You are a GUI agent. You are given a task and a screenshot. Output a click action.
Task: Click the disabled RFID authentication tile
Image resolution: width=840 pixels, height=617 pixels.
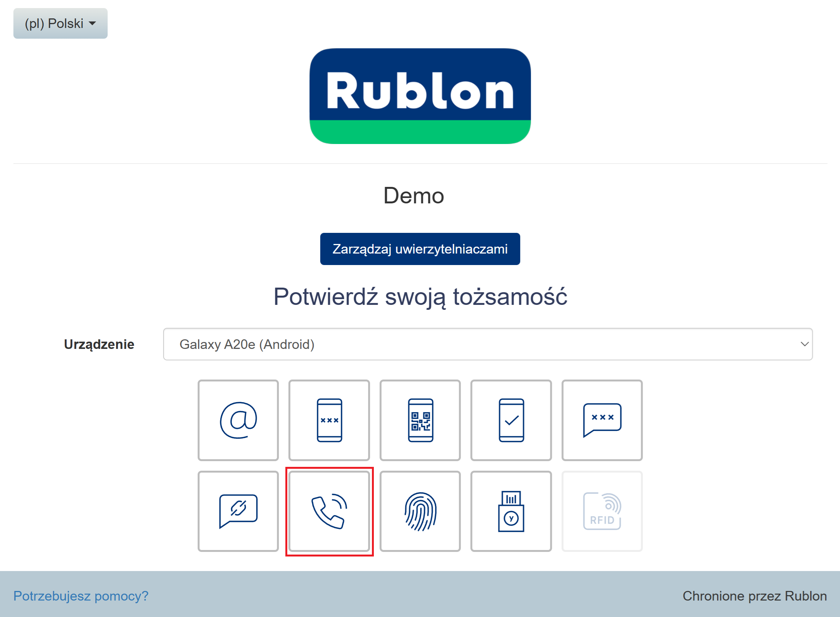[x=602, y=511]
